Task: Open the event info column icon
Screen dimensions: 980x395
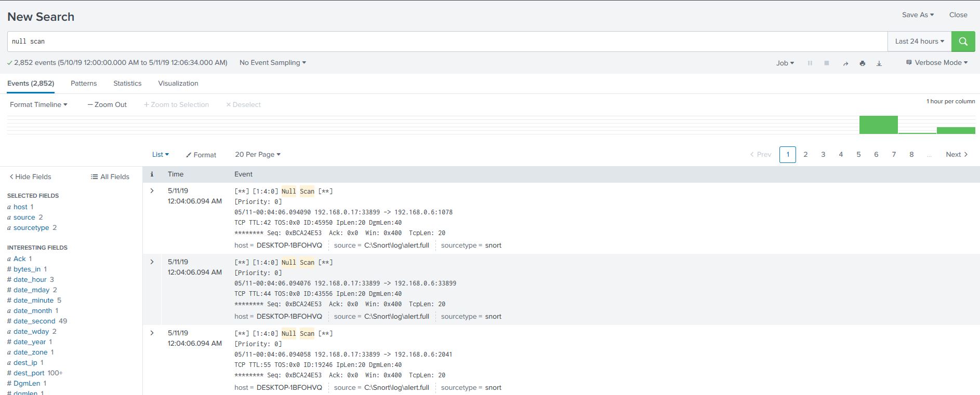Action: (152, 174)
